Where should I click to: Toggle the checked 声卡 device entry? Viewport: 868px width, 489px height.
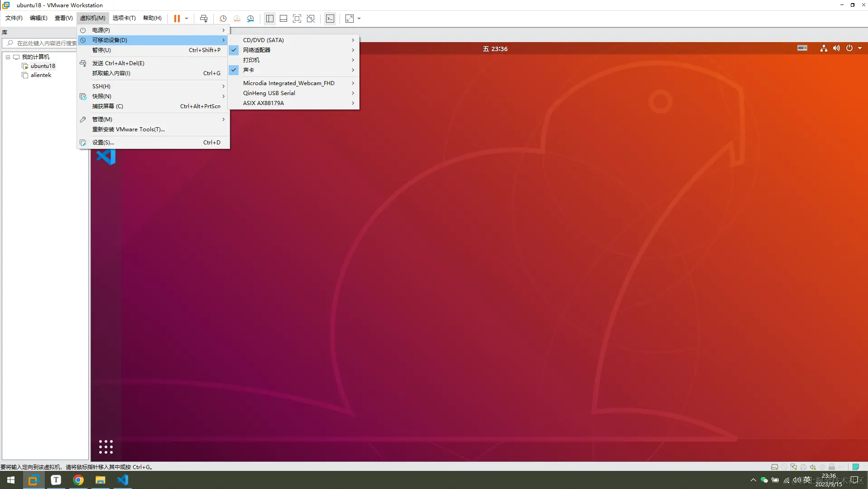[x=293, y=70]
